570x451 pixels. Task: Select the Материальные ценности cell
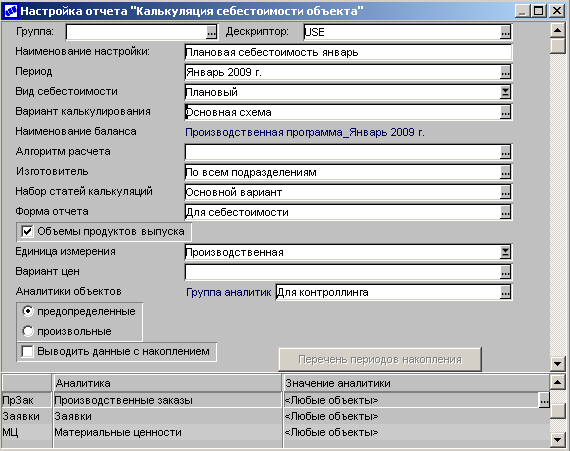click(168, 432)
